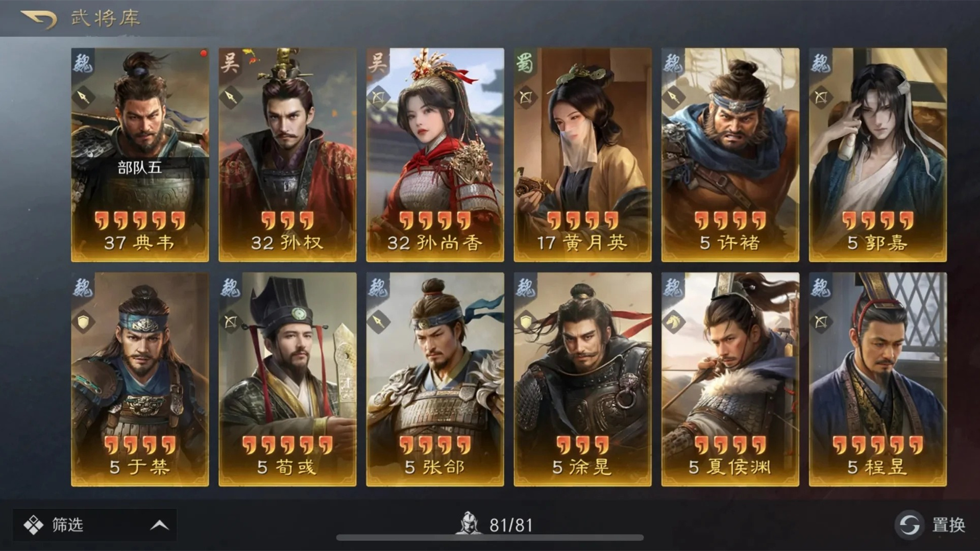Click the 81/81 general capacity counter
980x551 pixels.
(x=510, y=525)
